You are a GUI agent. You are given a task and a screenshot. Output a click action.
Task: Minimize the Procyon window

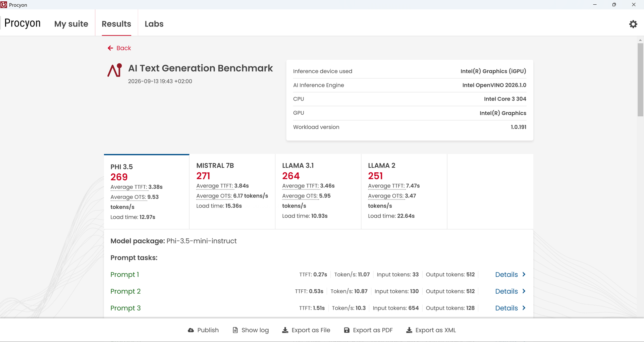tap(595, 5)
